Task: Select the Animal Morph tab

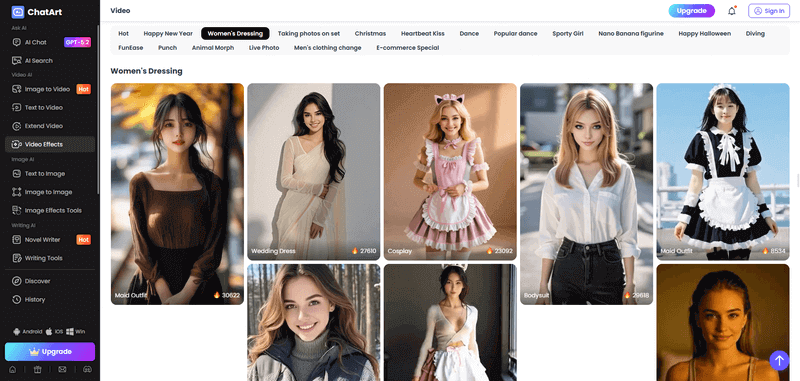Action: 213,48
